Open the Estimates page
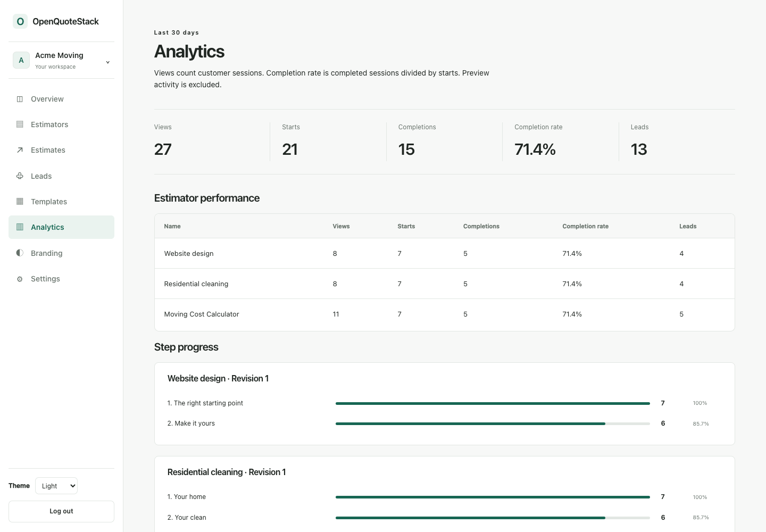The height and width of the screenshot is (532, 766). tap(61, 150)
